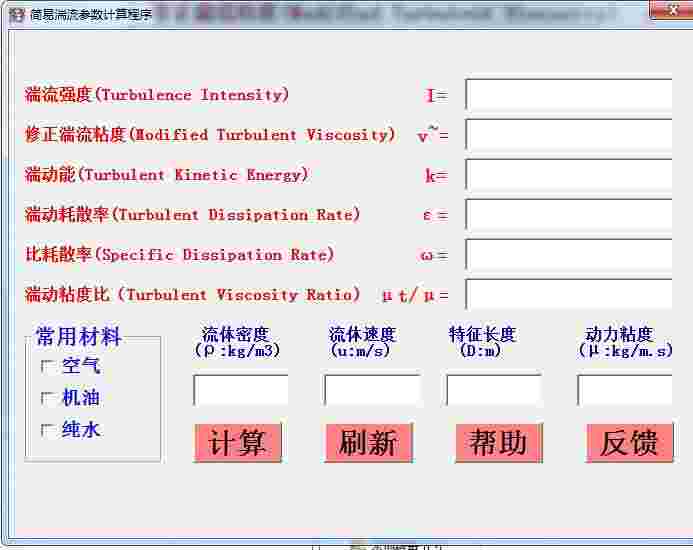Click the 比耗散率 Specific Dissipation Rate label
Screen dimensions: 693x550
(x=179, y=255)
